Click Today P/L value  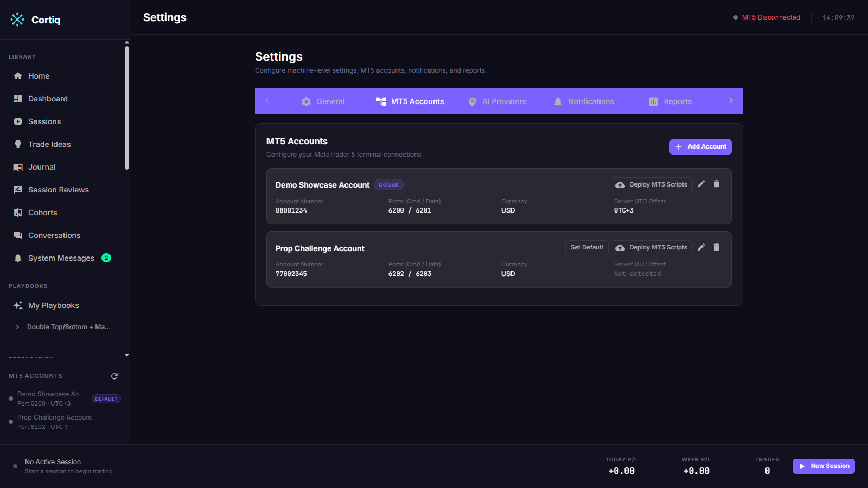622,471
